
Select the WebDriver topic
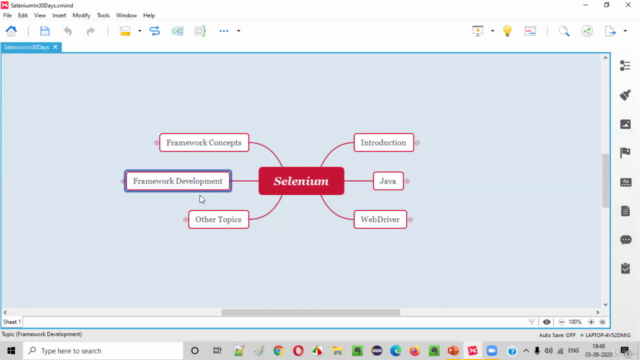pos(380,220)
